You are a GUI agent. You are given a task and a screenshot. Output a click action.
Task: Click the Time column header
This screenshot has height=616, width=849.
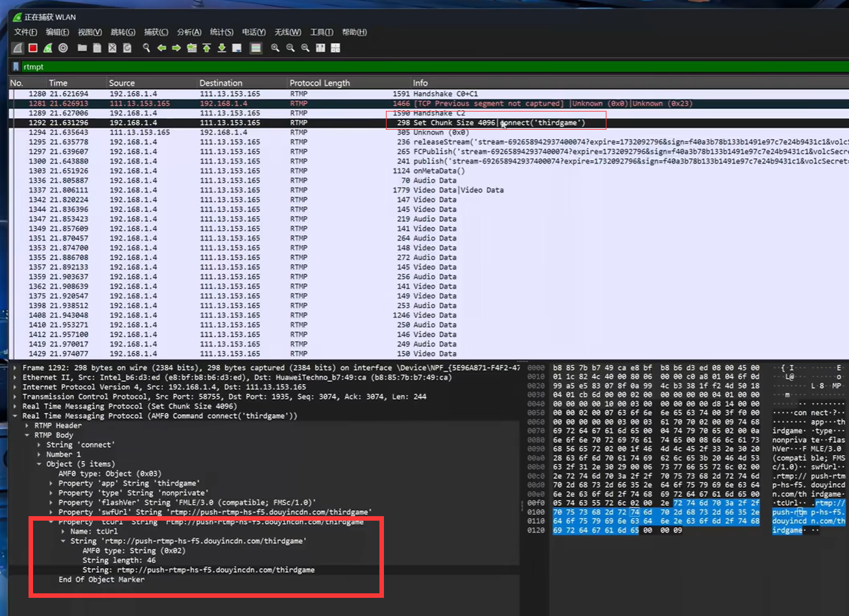(58, 83)
